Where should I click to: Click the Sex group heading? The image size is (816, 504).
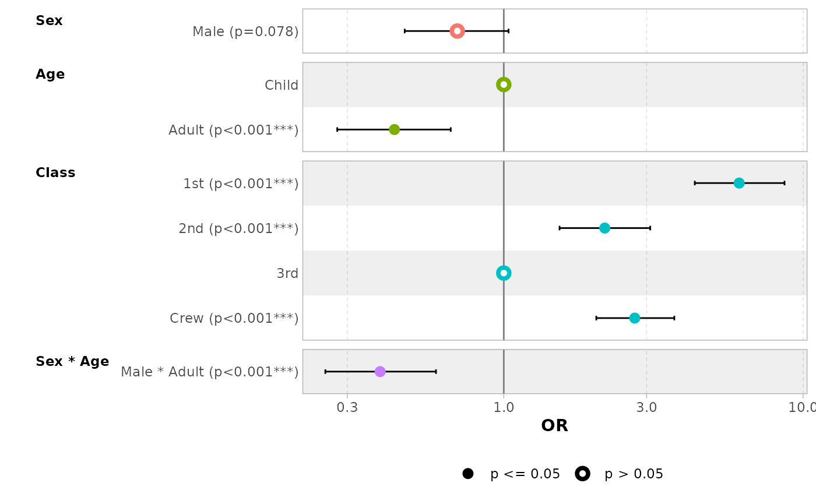(x=49, y=21)
